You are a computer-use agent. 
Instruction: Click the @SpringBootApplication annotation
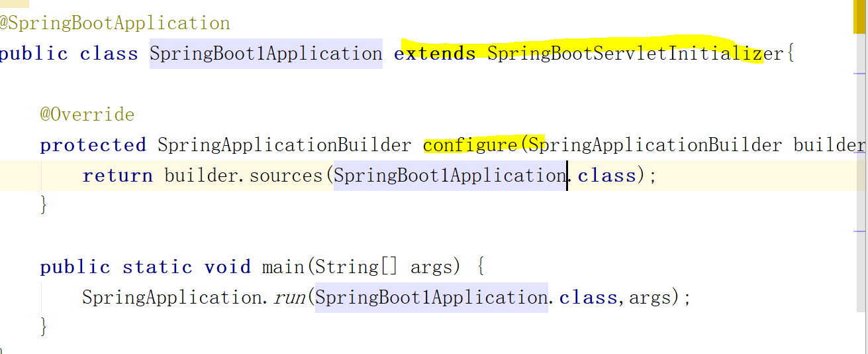click(x=115, y=23)
